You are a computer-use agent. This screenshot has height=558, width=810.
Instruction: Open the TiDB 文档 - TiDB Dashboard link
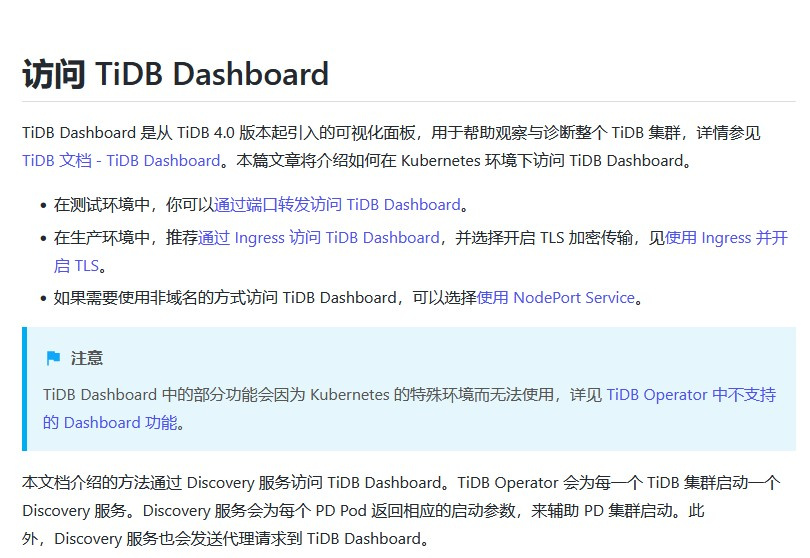[x=121, y=161]
